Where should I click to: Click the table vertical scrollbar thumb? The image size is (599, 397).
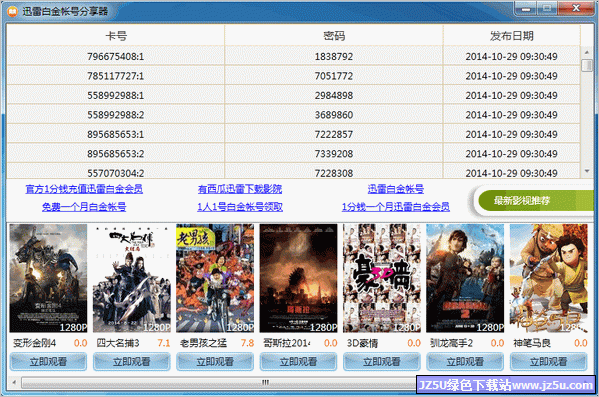(x=587, y=65)
